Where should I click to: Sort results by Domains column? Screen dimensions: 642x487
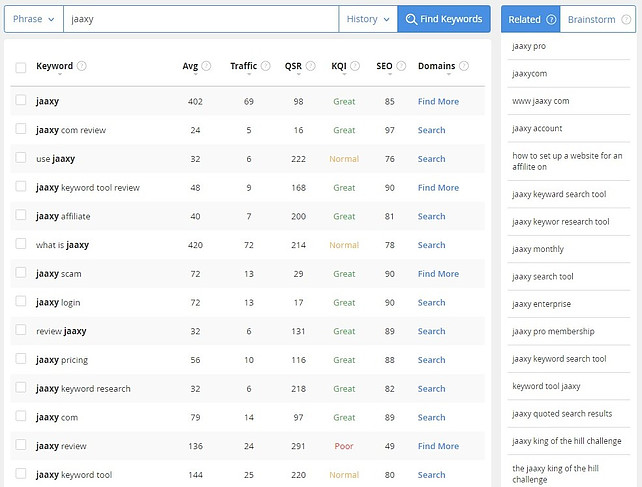[436, 66]
